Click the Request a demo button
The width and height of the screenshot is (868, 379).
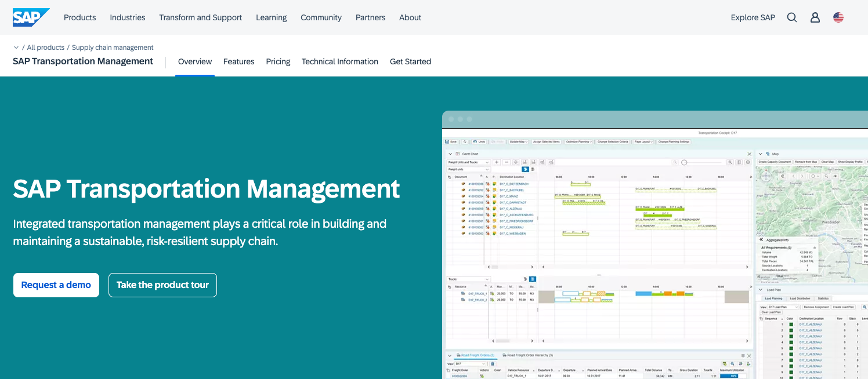(56, 285)
